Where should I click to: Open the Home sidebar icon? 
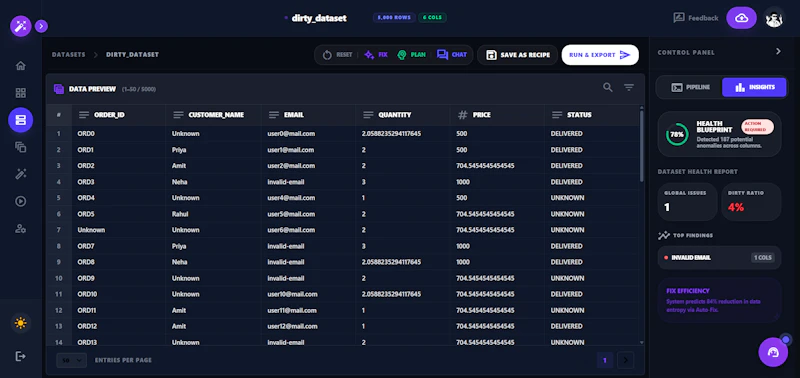(20, 66)
